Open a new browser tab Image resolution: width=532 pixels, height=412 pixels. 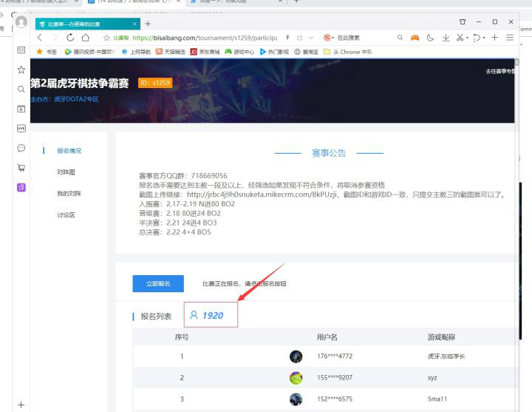(148, 23)
